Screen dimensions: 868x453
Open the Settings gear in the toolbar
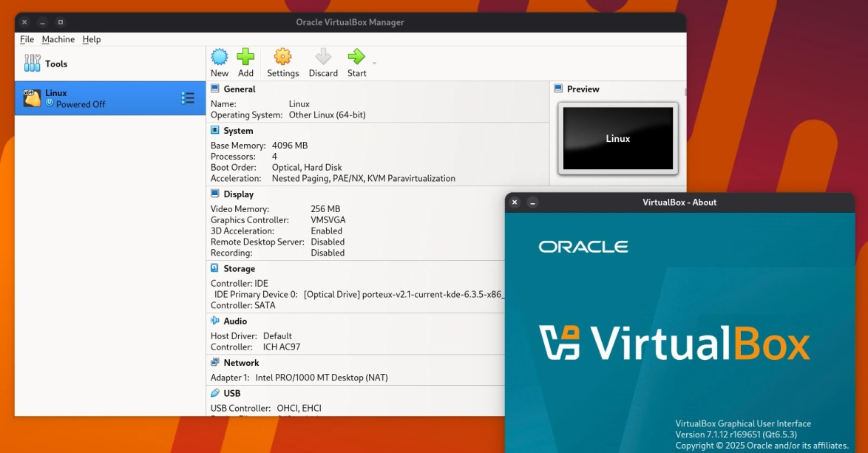[x=282, y=56]
